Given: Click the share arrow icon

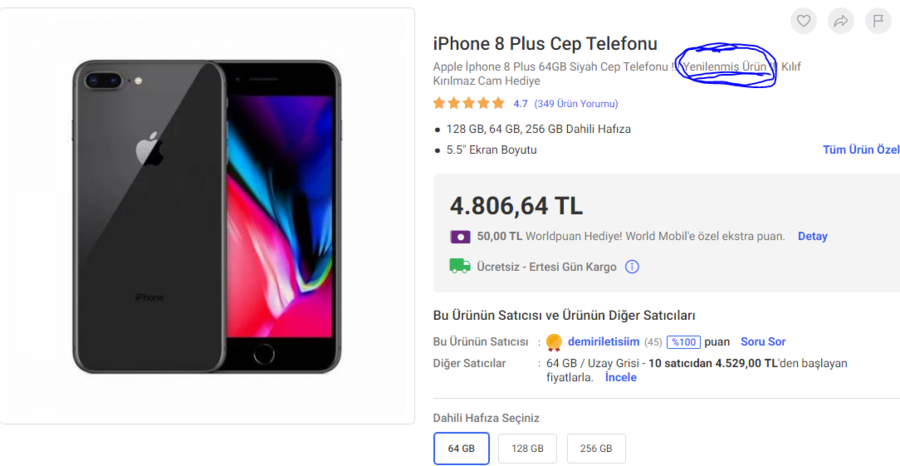Looking at the screenshot, I should (841, 20).
